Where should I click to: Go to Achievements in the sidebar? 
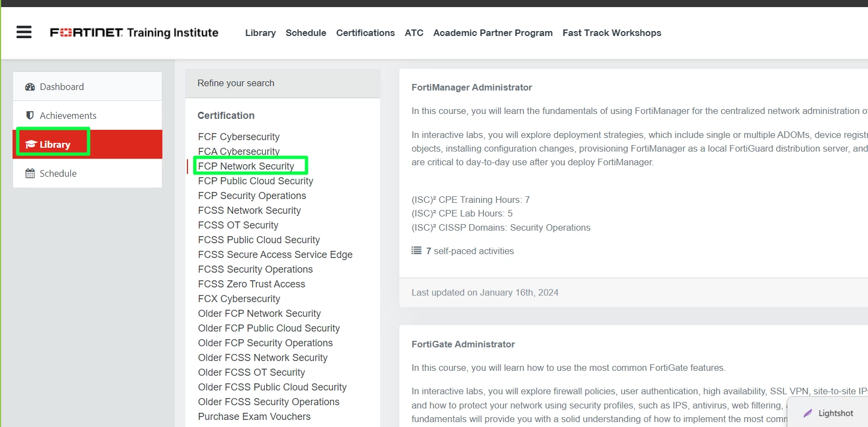click(88, 116)
